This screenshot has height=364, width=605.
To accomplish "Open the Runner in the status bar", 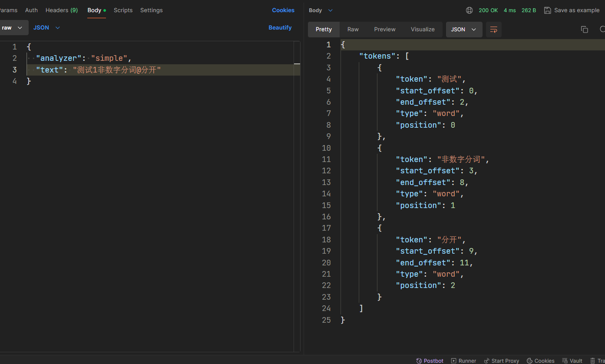I will pos(463,361).
